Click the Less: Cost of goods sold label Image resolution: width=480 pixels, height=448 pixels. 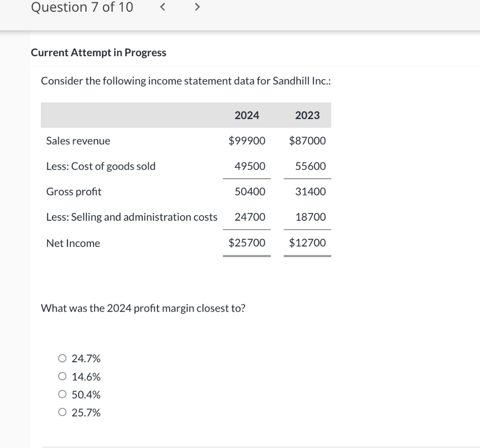point(101,166)
